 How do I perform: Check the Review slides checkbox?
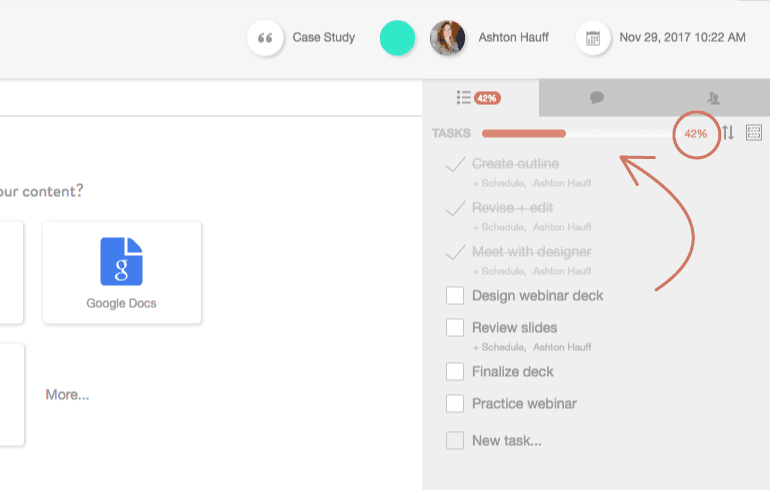455,328
